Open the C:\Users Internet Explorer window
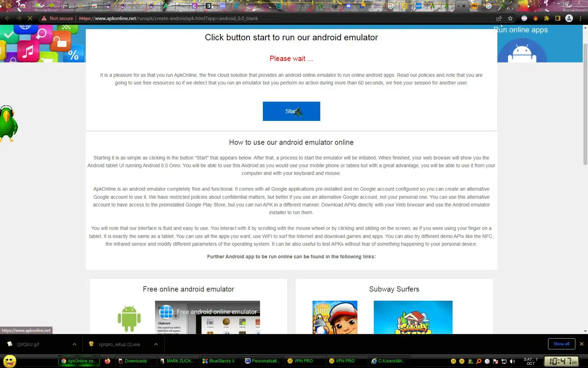This screenshot has height=368, width=588. [389, 361]
